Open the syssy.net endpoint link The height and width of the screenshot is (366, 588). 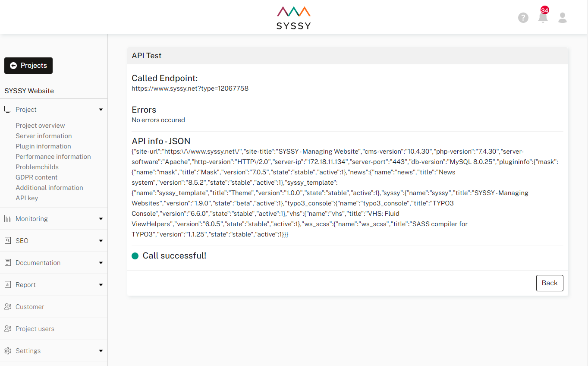coord(190,88)
